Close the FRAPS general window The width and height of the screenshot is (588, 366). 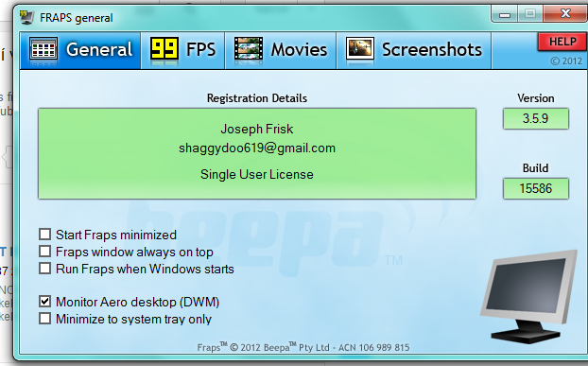tap(565, 14)
